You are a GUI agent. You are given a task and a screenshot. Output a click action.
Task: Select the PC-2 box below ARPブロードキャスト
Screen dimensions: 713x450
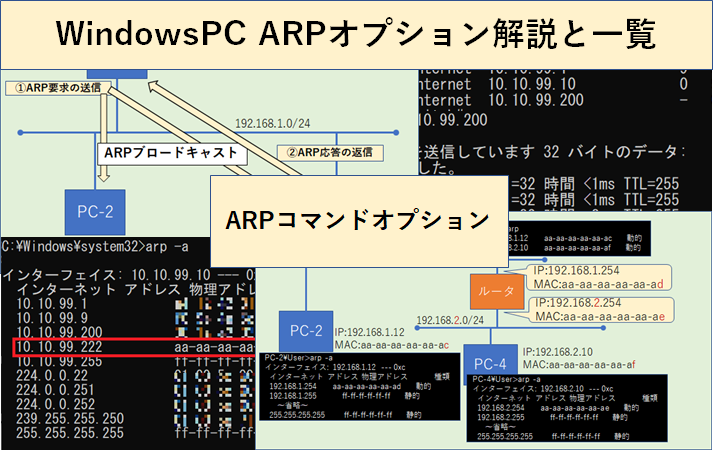coord(95,212)
